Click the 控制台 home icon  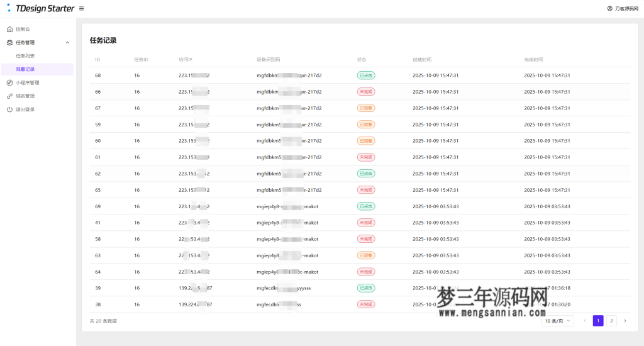tap(10, 29)
